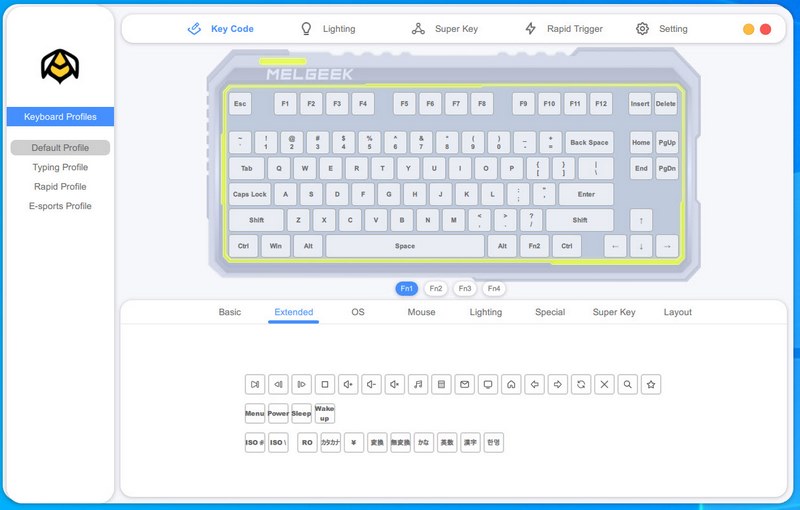
Task: Click the Space bar on keyboard
Action: pos(405,246)
